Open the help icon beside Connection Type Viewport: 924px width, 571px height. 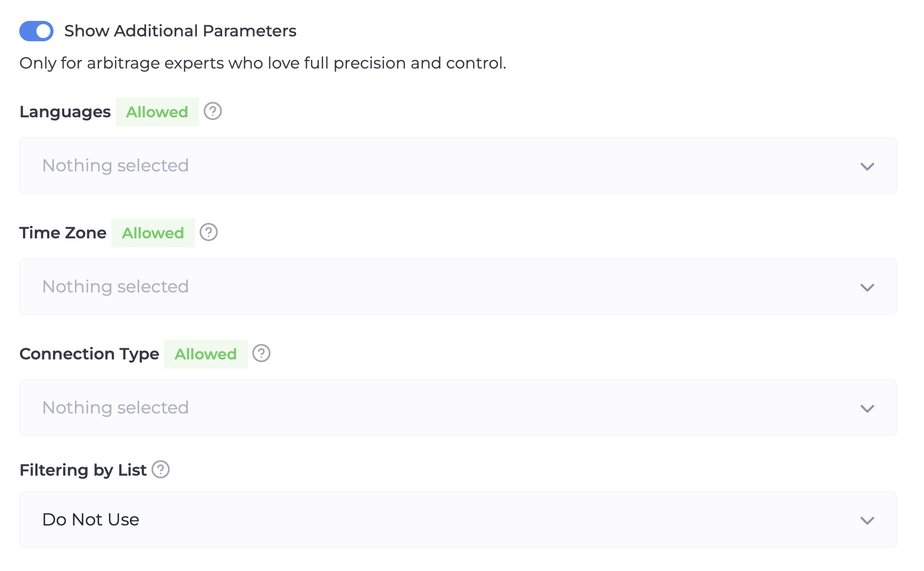coord(261,354)
